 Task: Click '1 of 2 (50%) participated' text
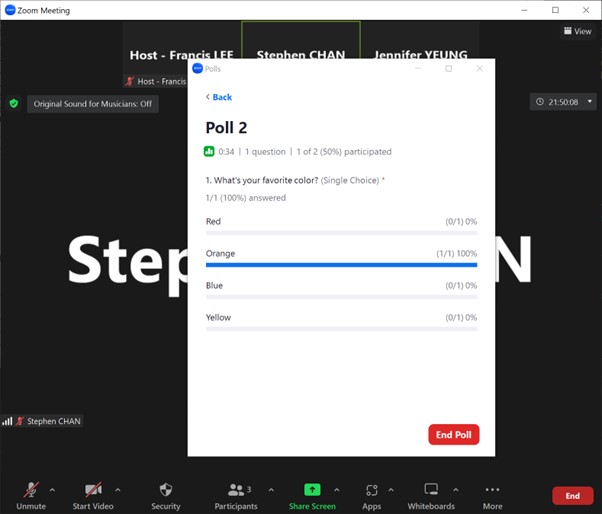pos(344,152)
